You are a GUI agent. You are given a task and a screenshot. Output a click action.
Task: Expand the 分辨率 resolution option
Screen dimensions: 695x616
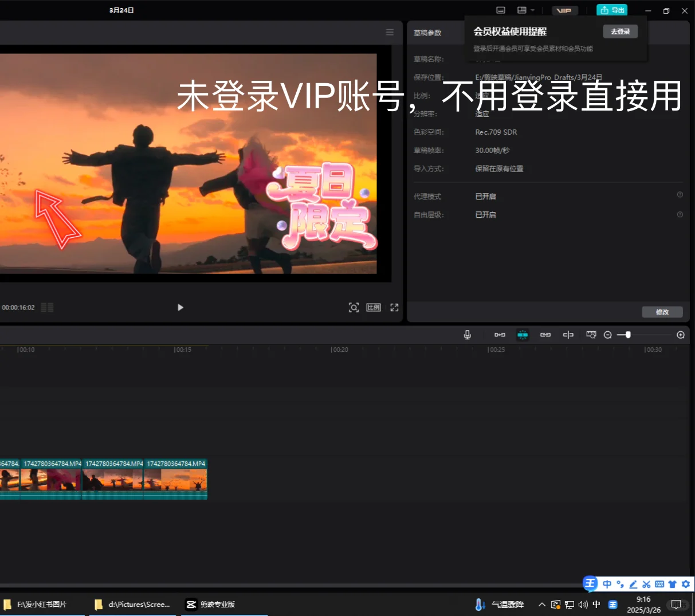[482, 113]
